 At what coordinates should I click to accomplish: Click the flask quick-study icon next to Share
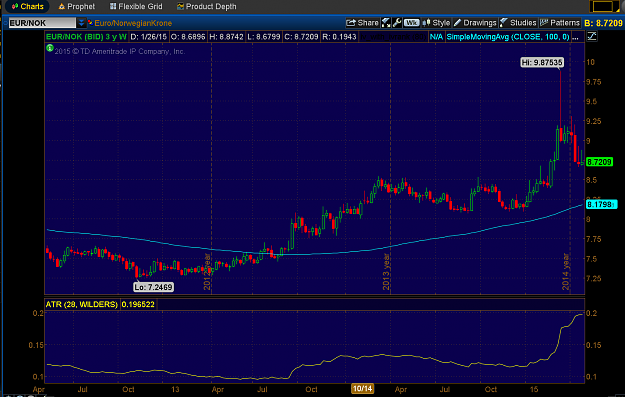386,23
